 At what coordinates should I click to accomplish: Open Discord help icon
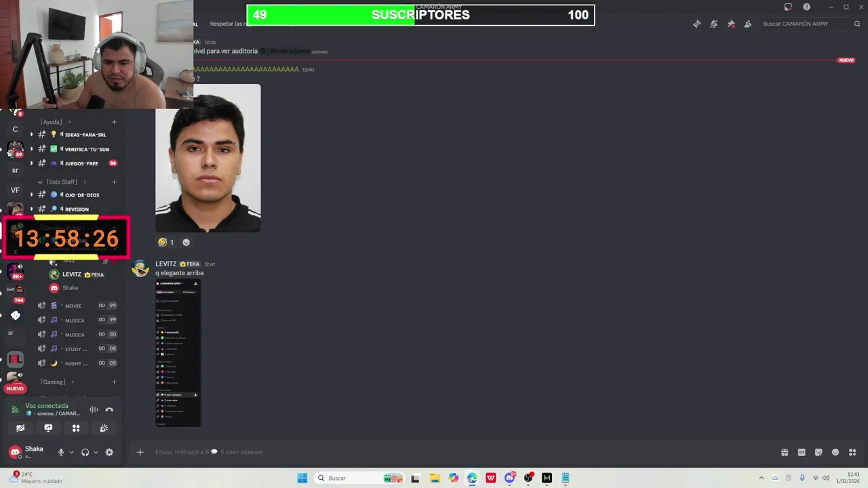click(806, 7)
